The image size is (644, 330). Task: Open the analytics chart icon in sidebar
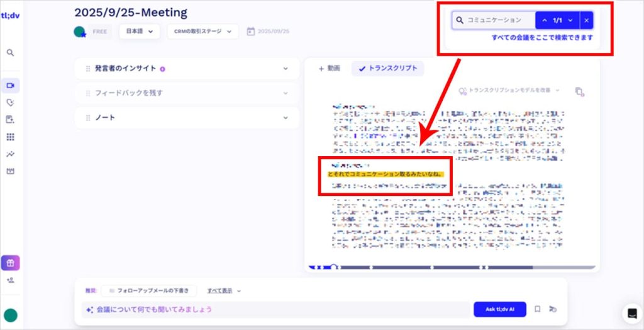[x=10, y=154]
